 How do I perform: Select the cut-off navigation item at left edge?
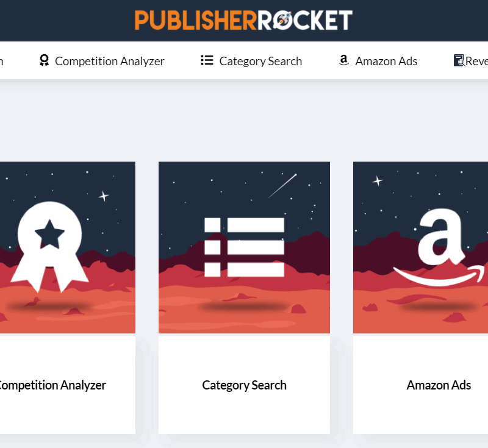point(2,61)
